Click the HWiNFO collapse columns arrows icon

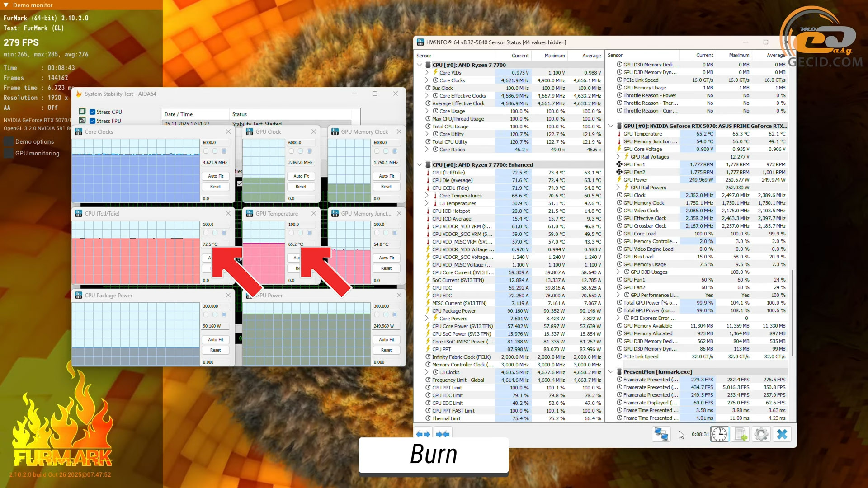[442, 434]
